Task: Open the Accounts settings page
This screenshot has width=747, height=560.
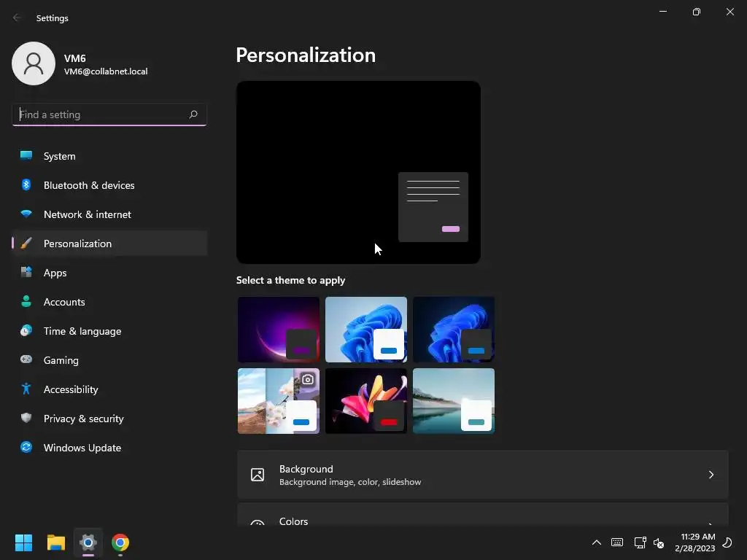Action: [109, 301]
